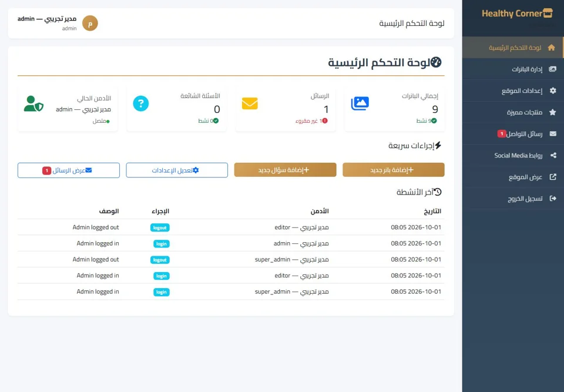564x392 pixels.
Task: Click the FAQ count value 0
Action: [x=217, y=109]
